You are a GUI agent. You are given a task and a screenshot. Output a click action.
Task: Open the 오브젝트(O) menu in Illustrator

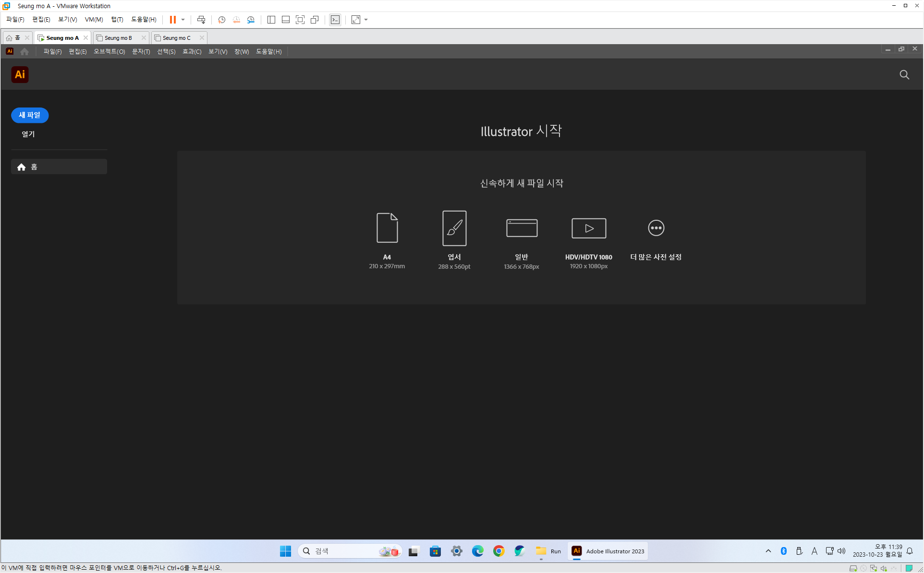coord(109,51)
